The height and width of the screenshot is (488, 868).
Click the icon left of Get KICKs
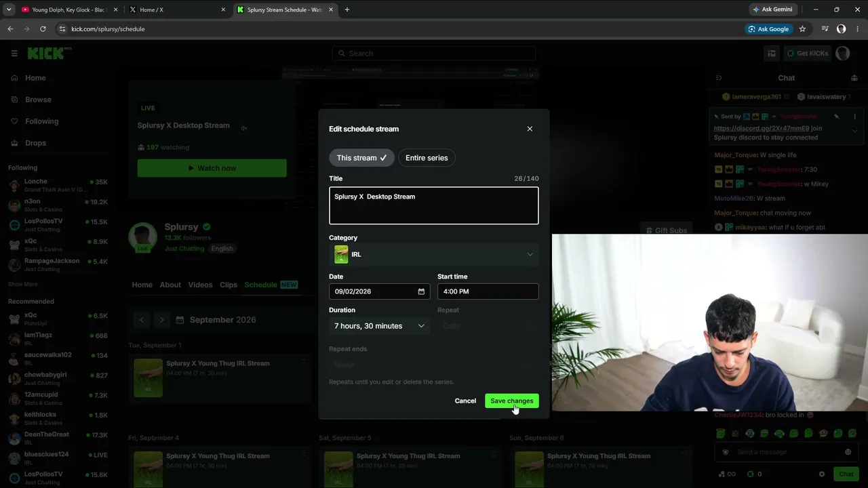[772, 54]
